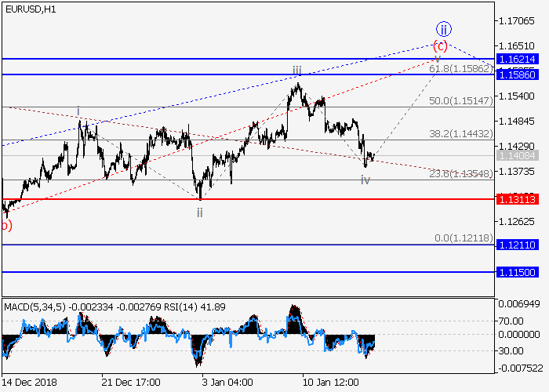The image size is (549, 392).
Task: Select the 1.12110 blue price tag
Action: (516, 245)
